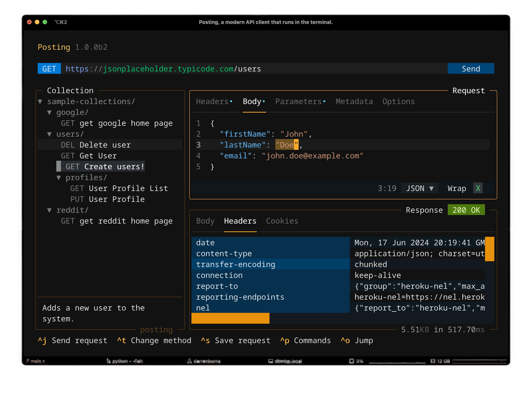Open the Metadata tab
Viewport: 532px width, 394px height.
coord(354,101)
